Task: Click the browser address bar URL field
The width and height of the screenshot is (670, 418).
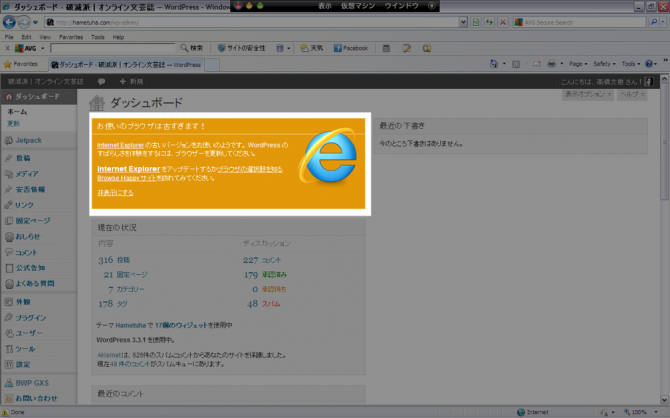Action: (x=251, y=22)
